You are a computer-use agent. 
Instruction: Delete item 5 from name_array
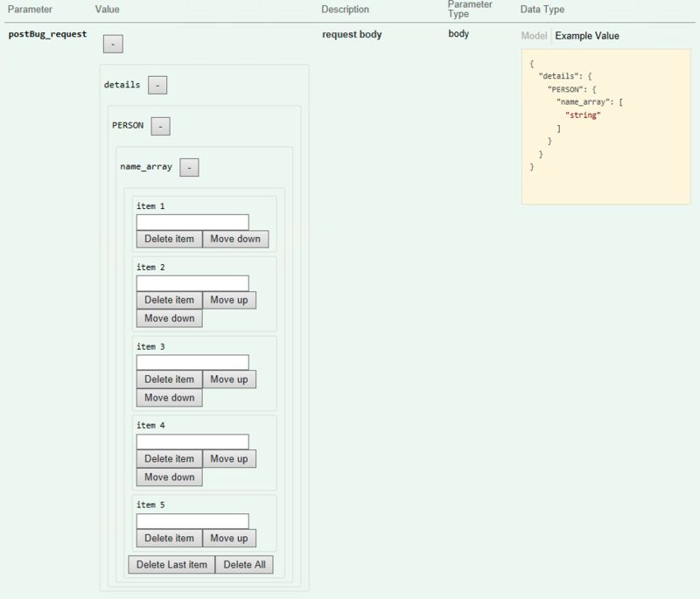[170, 538]
